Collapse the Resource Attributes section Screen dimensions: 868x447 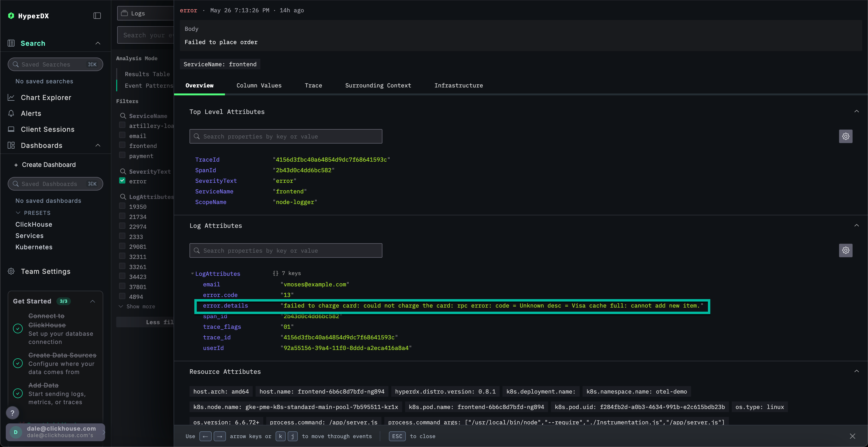coord(856,371)
